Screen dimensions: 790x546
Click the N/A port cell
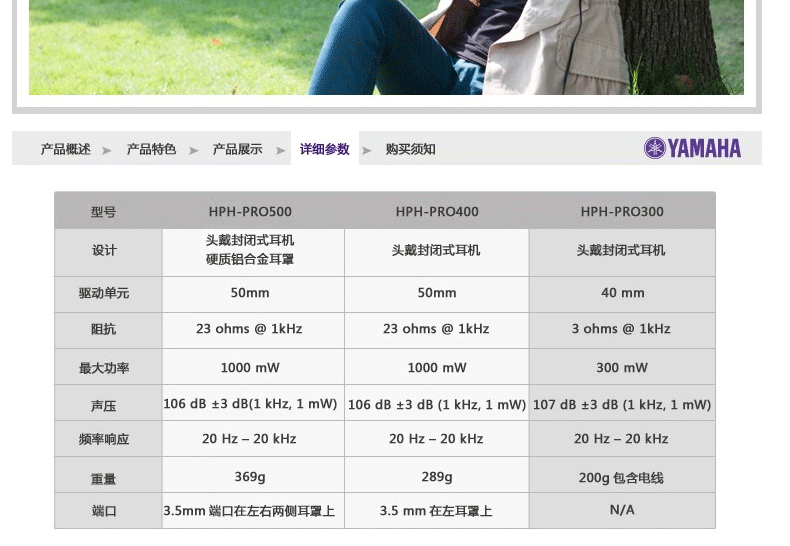(622, 510)
